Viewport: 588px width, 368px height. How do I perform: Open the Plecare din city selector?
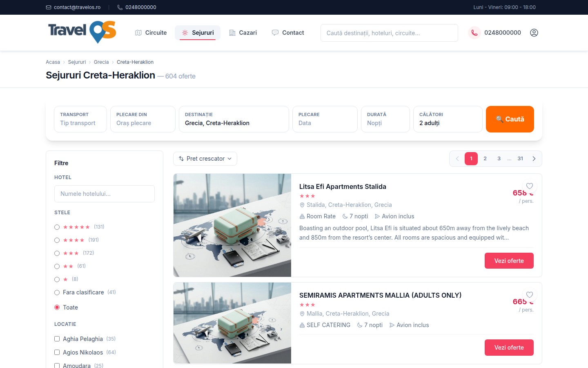(143, 119)
